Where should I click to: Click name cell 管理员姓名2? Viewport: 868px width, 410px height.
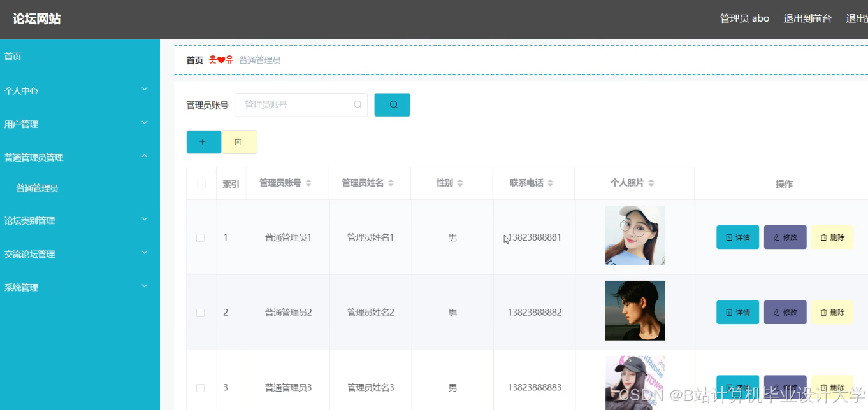coord(370,313)
